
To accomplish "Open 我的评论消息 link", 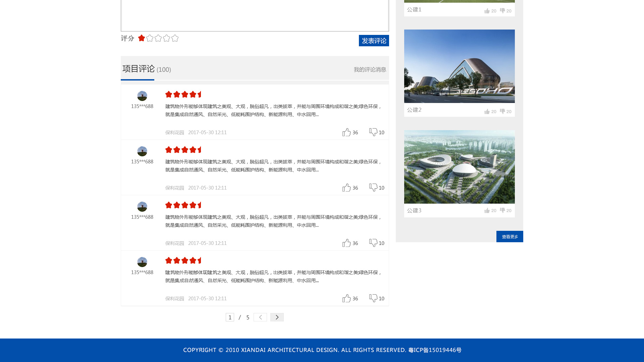I will [370, 69].
